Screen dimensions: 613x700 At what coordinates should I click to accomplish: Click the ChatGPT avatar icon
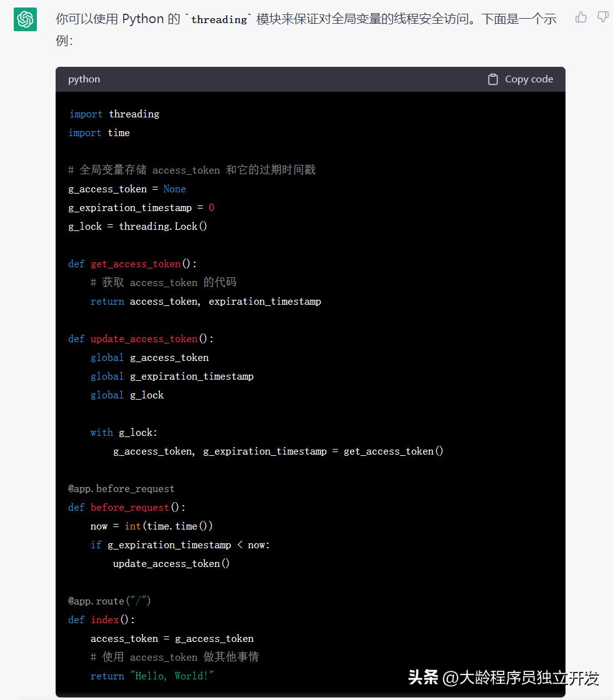(x=25, y=20)
